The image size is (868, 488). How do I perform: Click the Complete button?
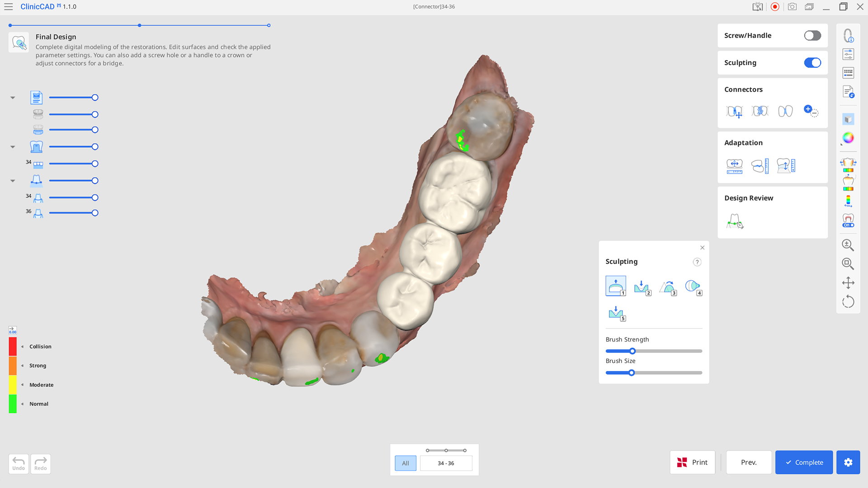pos(804,462)
